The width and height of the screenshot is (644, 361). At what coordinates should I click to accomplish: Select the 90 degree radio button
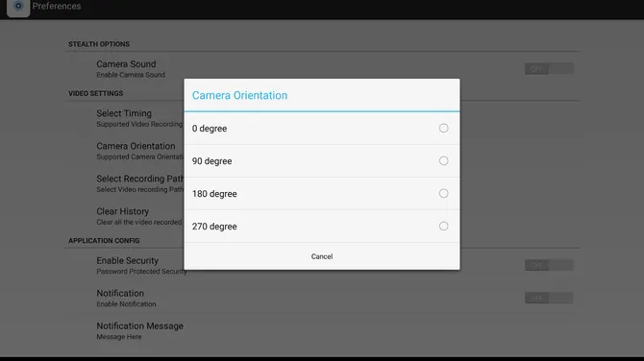(443, 160)
